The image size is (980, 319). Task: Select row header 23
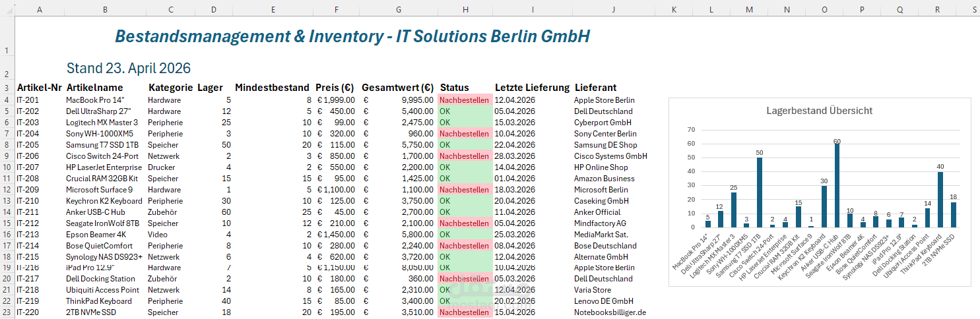tap(7, 312)
